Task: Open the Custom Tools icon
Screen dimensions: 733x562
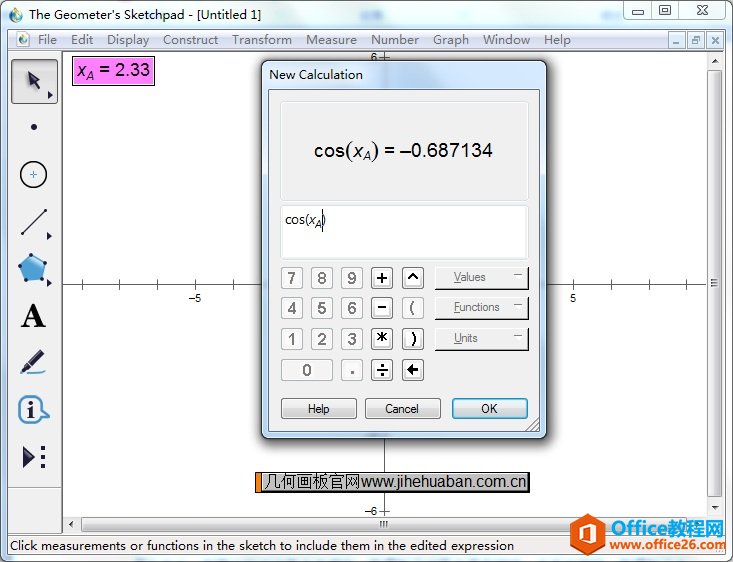Action: click(x=34, y=457)
